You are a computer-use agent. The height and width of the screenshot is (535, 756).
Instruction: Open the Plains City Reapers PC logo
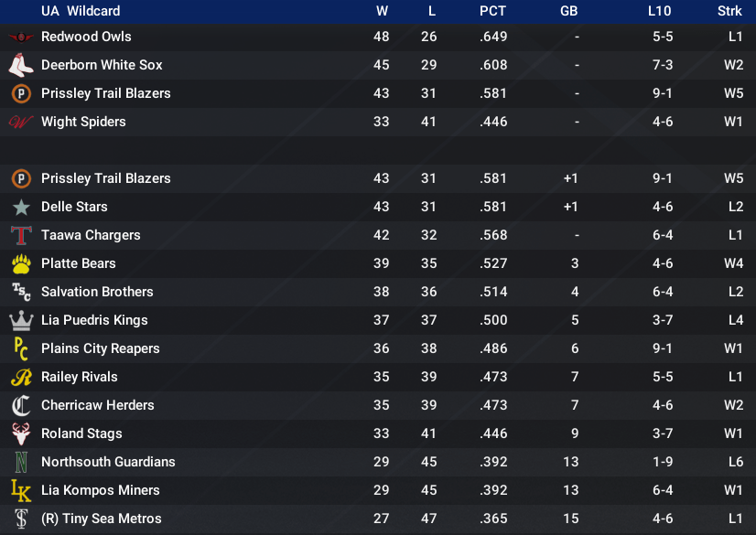pos(21,348)
